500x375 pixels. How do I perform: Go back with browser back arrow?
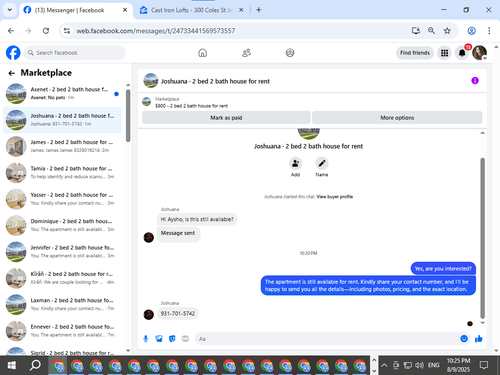[11, 31]
